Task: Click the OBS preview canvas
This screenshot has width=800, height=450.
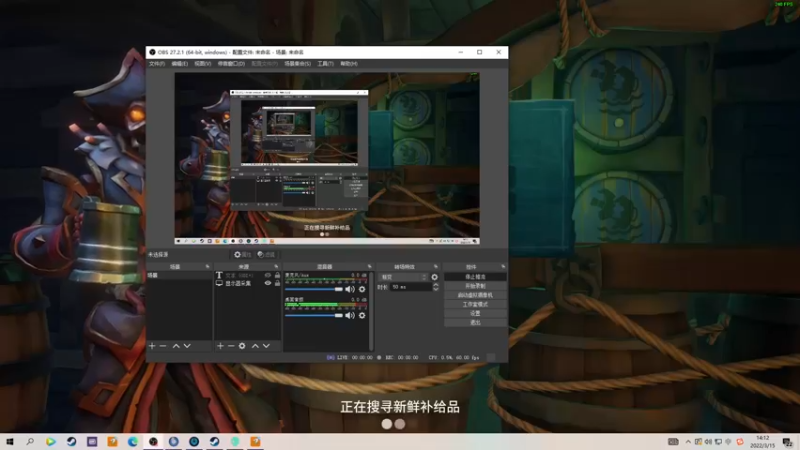Action: click(x=327, y=158)
